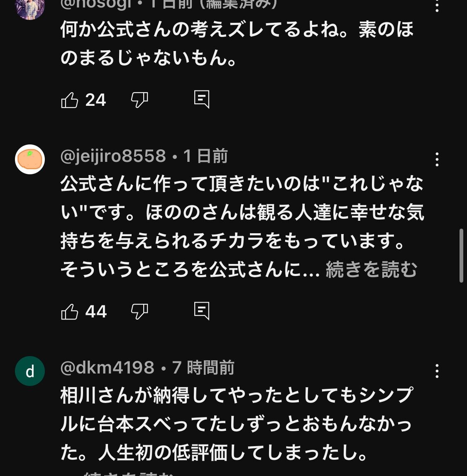Viewport: 467px width, 476px height.
Task: Open @jeijiro8558's orange avatar
Action: tap(30, 159)
